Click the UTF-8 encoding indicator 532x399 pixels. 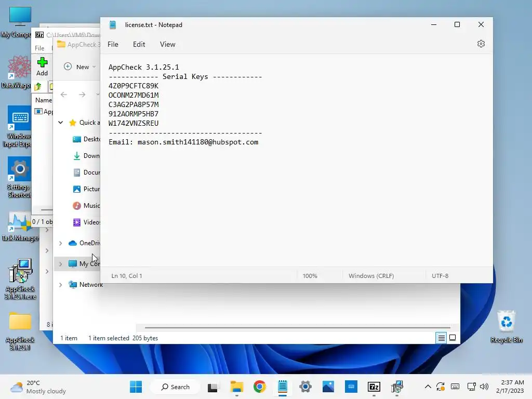point(440,276)
